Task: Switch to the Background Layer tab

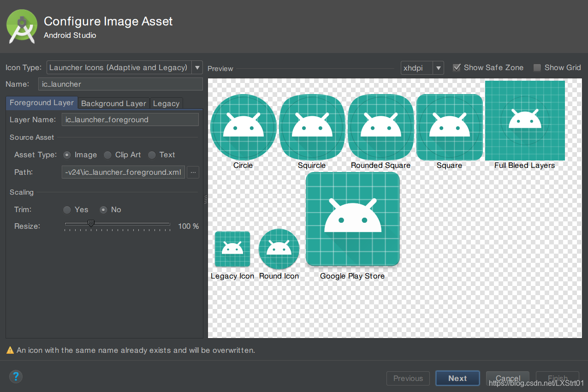Action: [113, 103]
